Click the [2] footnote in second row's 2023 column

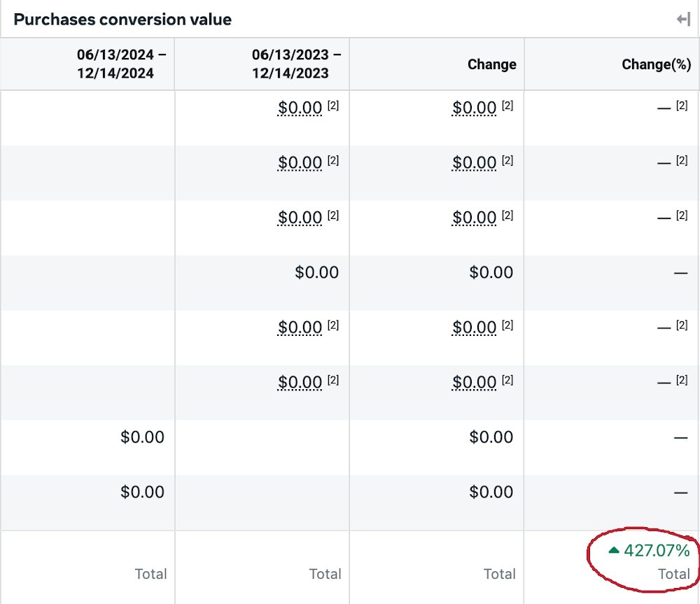pos(334,159)
